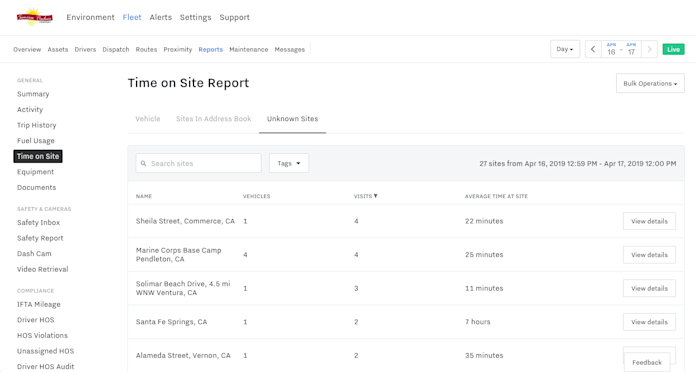Switch to the Vehicle tab
696x372 pixels.
[148, 119]
